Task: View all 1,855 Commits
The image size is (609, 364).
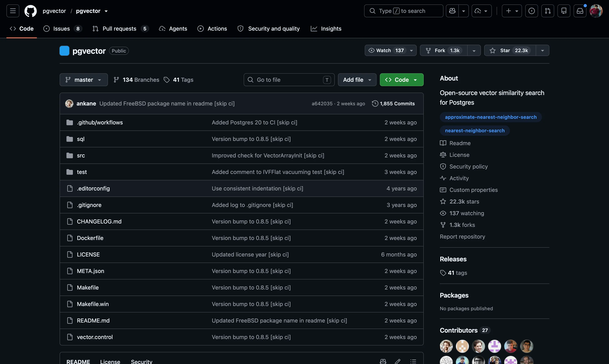Action: 393,103
